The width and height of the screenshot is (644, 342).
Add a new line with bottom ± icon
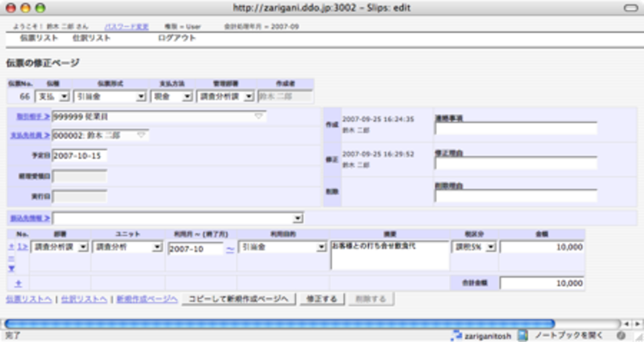(x=18, y=284)
